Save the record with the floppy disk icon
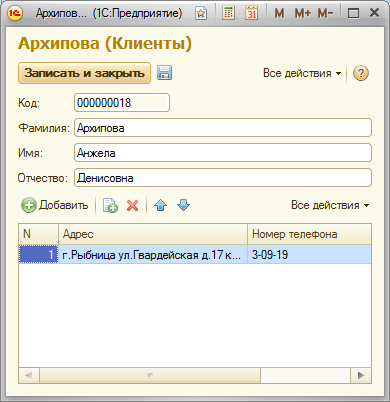390x402 pixels. tap(165, 73)
